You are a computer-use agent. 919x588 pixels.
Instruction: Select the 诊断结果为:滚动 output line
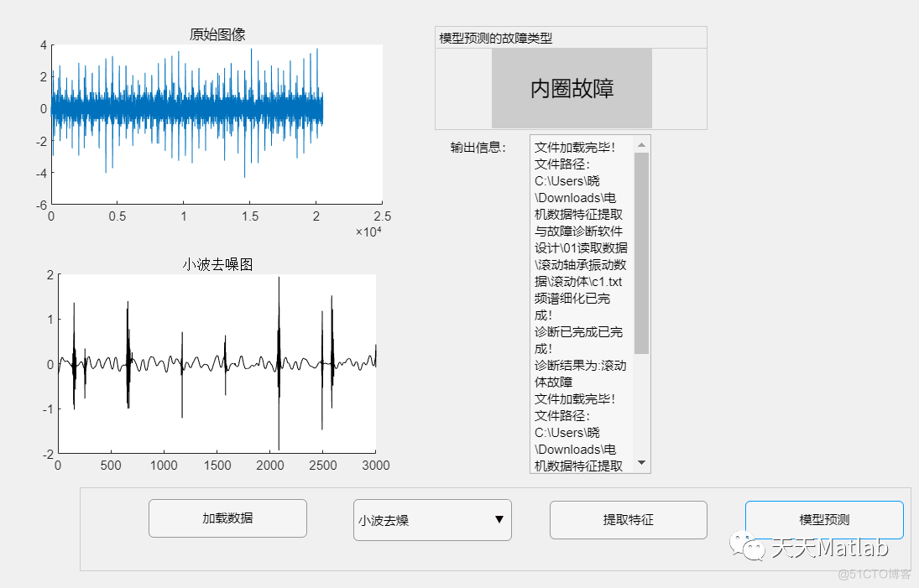[580, 366]
